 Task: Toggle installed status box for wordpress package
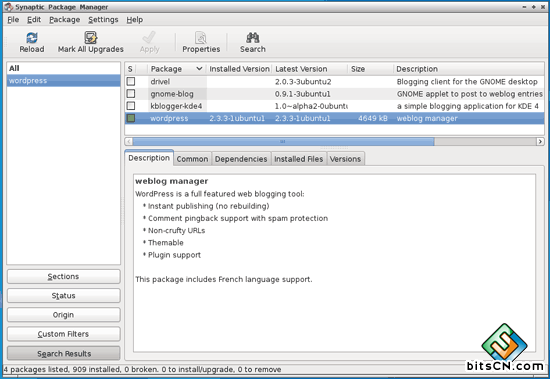point(131,118)
